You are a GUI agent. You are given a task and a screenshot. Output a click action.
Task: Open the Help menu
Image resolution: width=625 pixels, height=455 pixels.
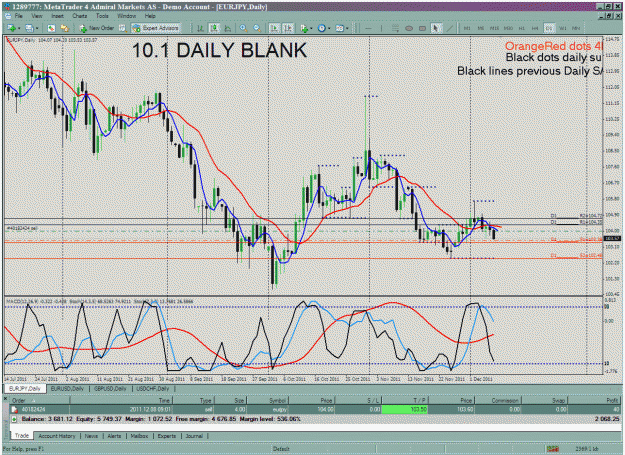pyautogui.click(x=150, y=16)
